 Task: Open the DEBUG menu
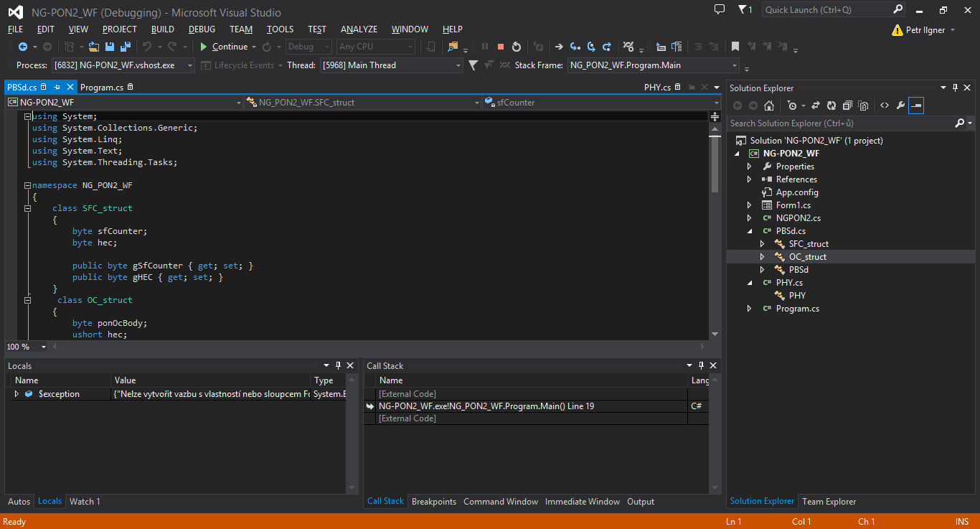pyautogui.click(x=202, y=29)
